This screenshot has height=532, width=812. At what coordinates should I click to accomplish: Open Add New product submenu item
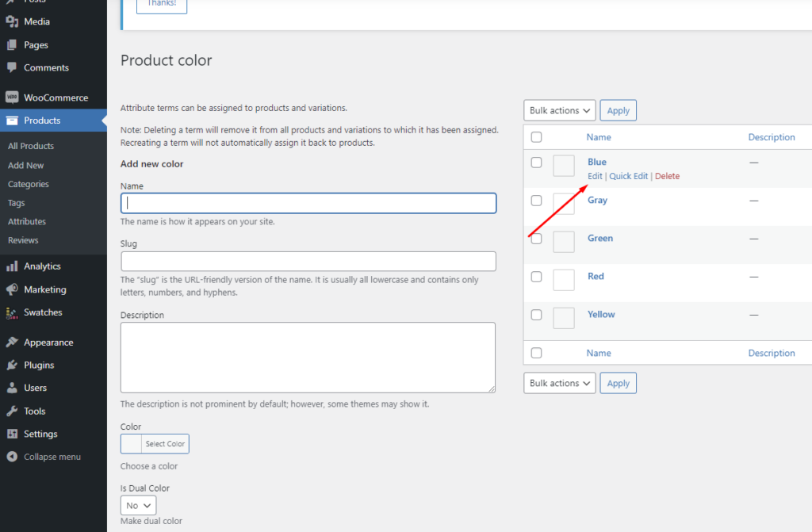coord(26,165)
